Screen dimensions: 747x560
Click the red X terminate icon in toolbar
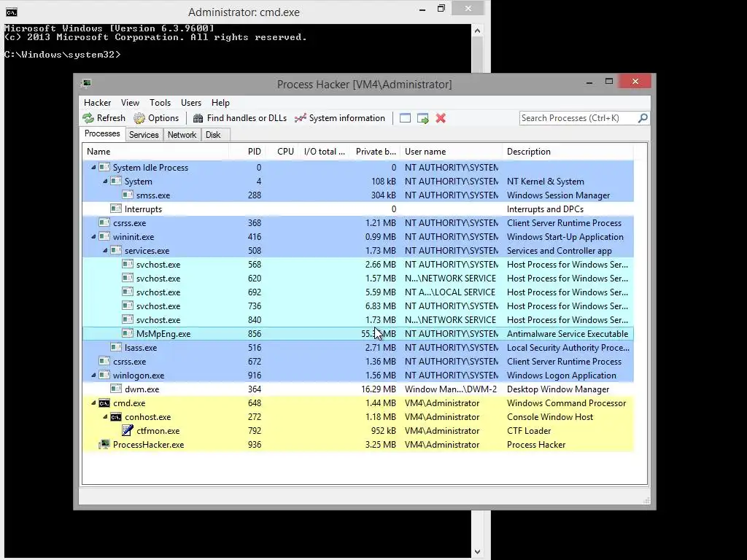click(441, 118)
